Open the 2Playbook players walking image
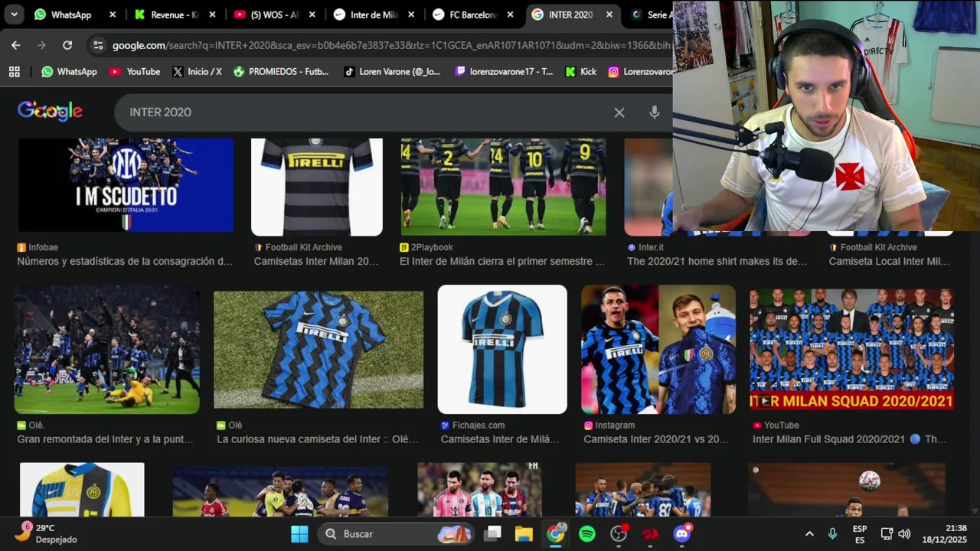This screenshot has height=551, width=980. [503, 187]
